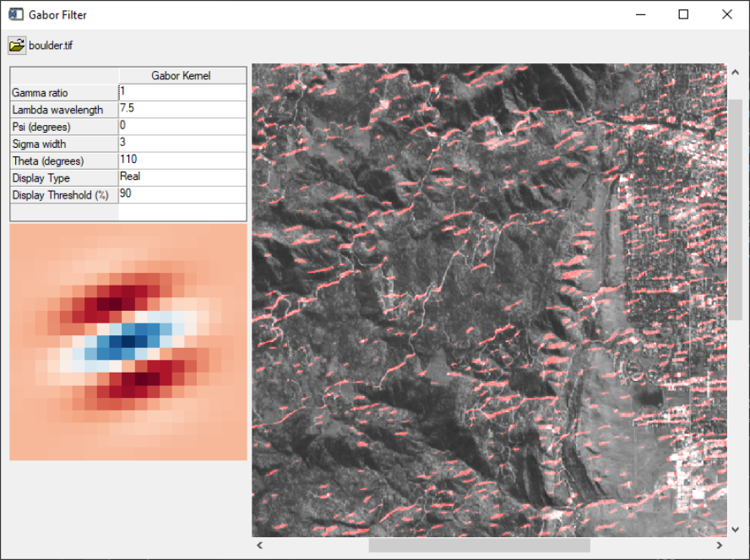Click the scroll up arrow of image

(735, 73)
